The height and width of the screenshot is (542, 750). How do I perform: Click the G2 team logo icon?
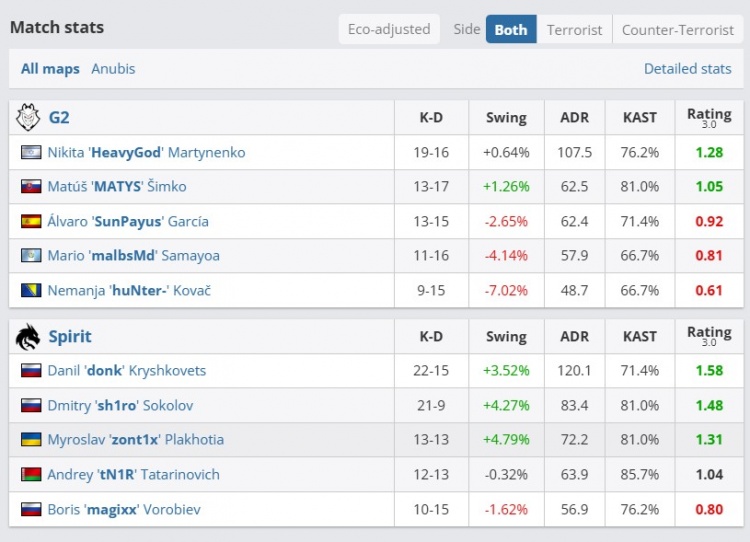(x=28, y=117)
